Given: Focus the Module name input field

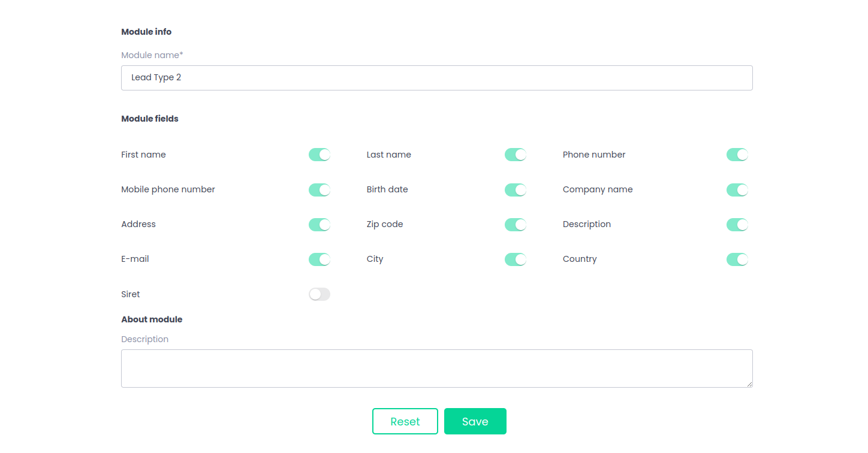Looking at the screenshot, I should point(436,78).
